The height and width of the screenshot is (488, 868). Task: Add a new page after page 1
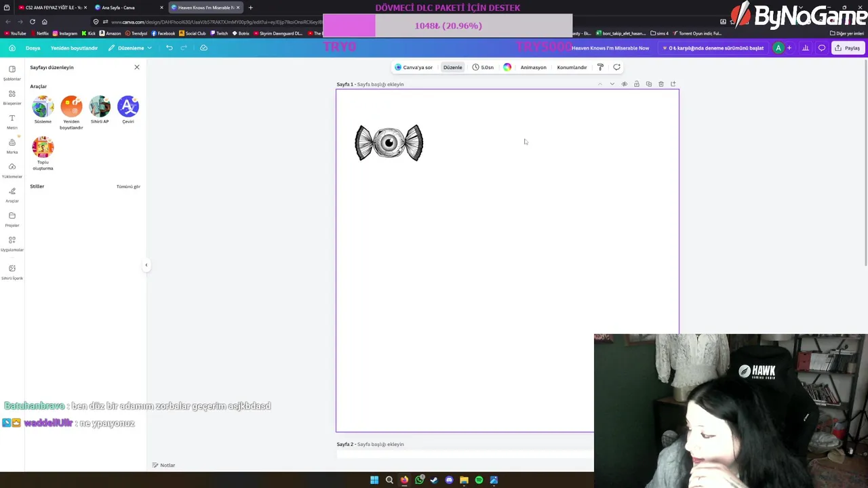click(673, 84)
